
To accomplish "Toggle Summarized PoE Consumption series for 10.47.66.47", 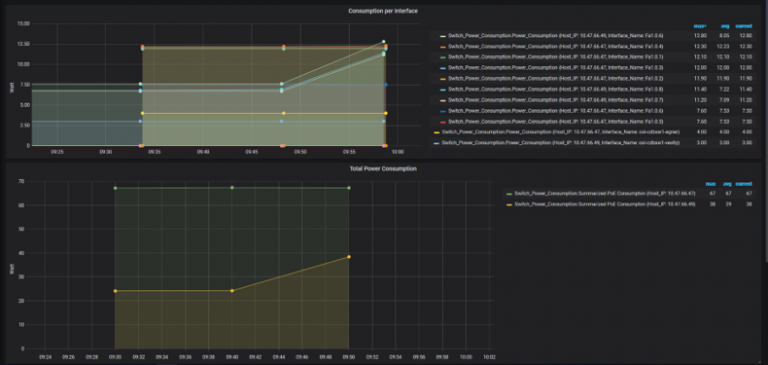I will [x=605, y=194].
